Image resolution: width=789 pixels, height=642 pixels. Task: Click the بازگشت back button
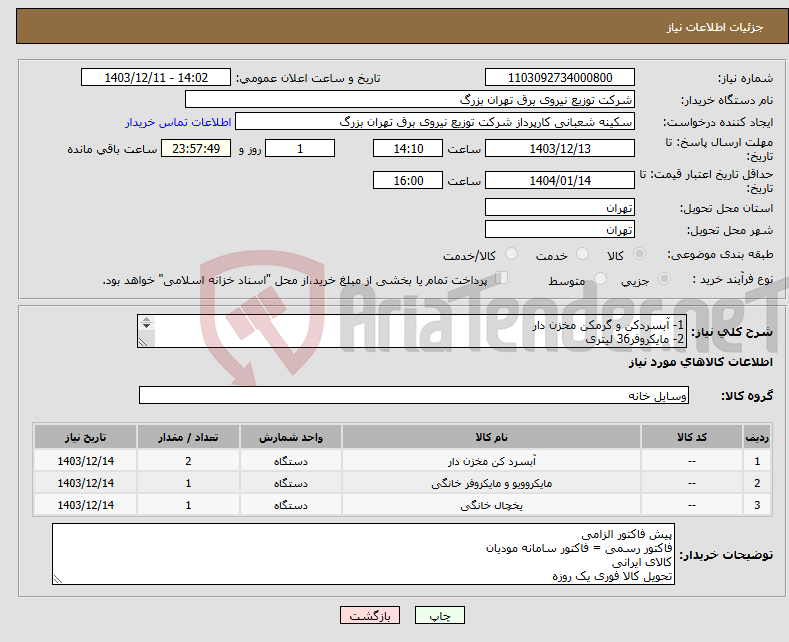point(370,615)
